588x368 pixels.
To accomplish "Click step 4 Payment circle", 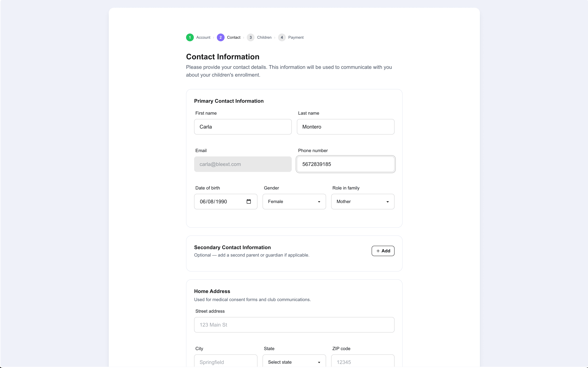I will click(282, 37).
